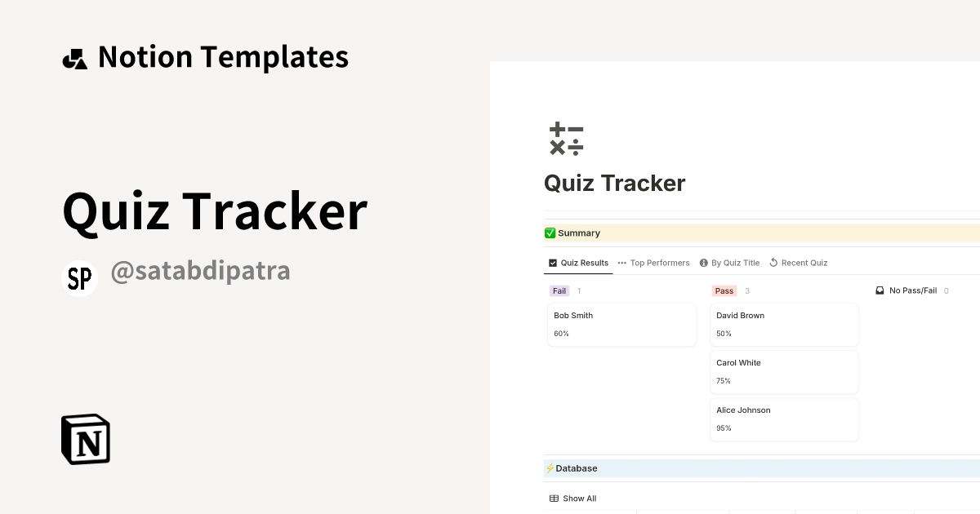Open Bob Smith's quiz card
The height and width of the screenshot is (514, 980).
coord(621,324)
